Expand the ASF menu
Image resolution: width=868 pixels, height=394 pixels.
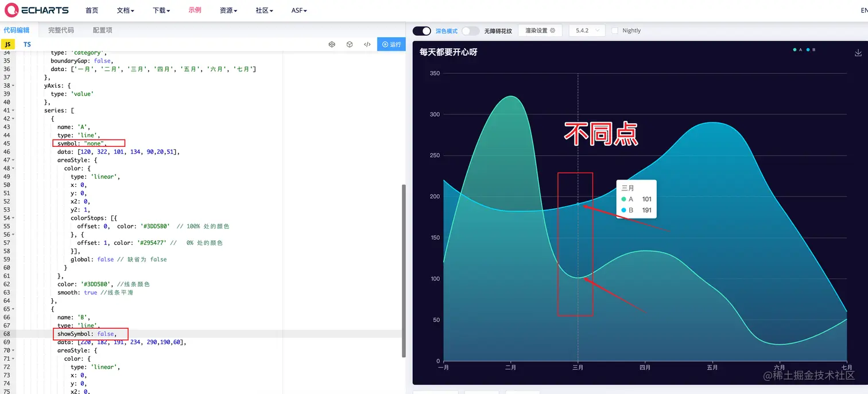(299, 10)
